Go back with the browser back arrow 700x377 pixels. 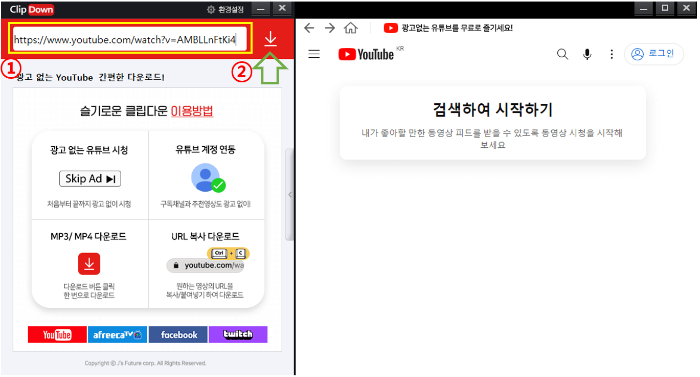tap(309, 28)
